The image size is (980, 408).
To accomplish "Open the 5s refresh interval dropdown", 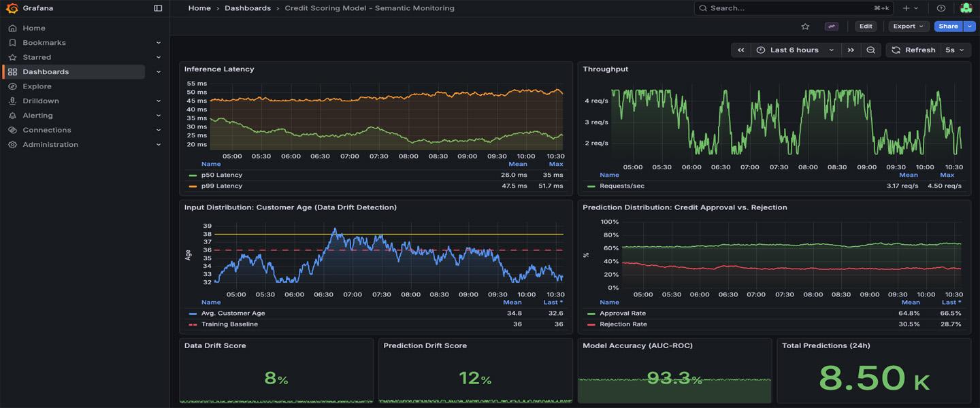I will (x=955, y=50).
